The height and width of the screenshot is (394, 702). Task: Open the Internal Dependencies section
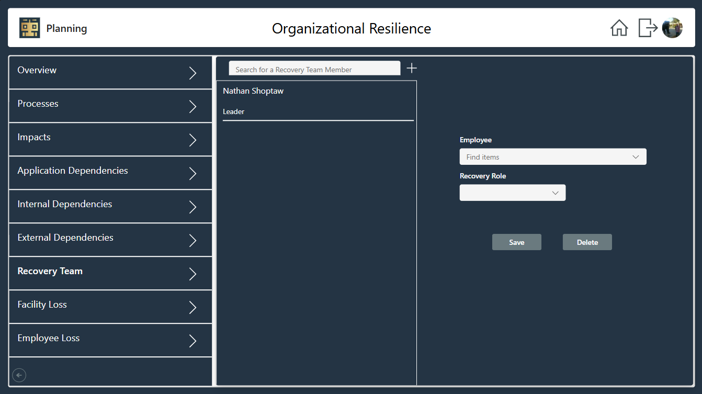[110, 206]
